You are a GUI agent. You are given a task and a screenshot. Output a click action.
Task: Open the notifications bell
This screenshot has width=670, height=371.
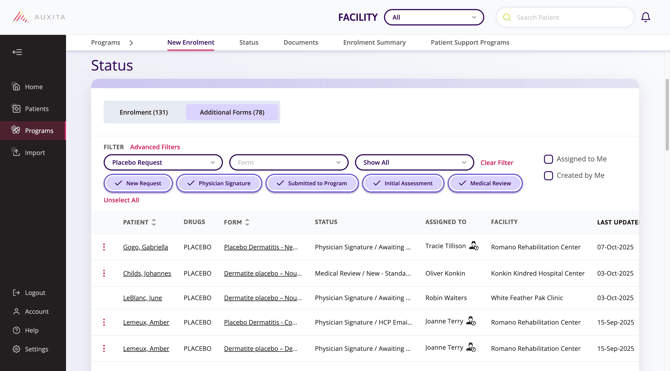point(646,17)
